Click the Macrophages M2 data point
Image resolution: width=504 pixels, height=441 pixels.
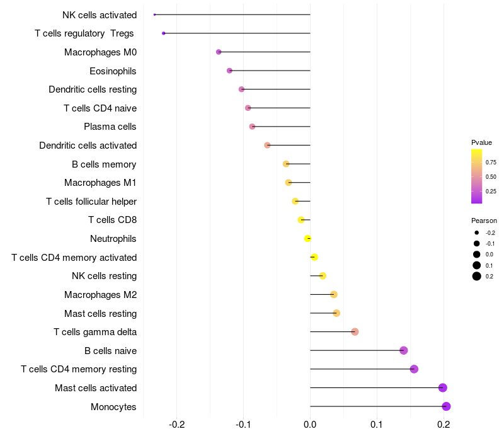[x=334, y=294]
